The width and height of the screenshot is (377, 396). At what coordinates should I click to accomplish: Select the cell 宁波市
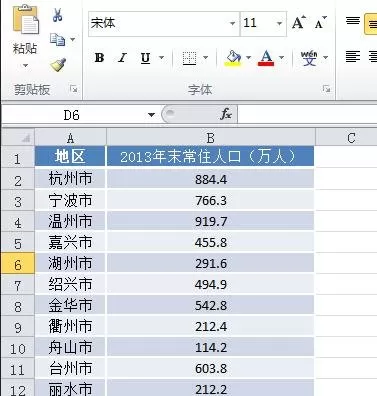[70, 200]
